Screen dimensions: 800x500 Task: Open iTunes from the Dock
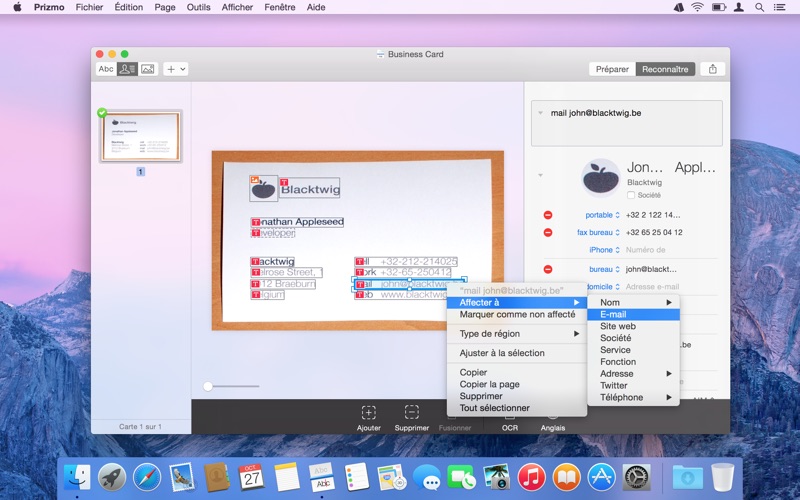(531, 478)
